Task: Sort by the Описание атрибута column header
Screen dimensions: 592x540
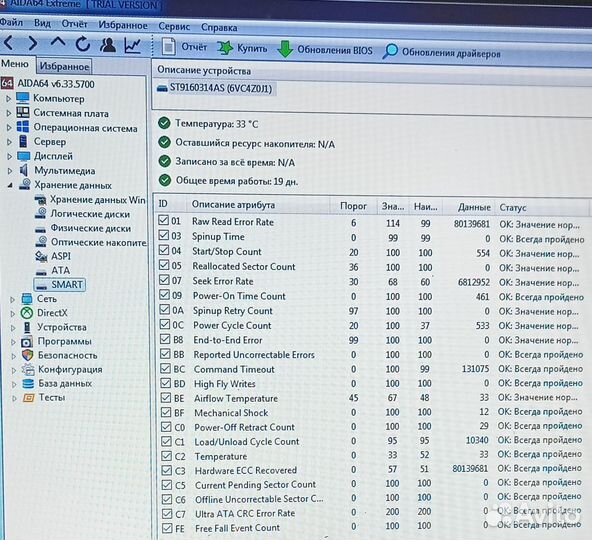Action: (233, 205)
